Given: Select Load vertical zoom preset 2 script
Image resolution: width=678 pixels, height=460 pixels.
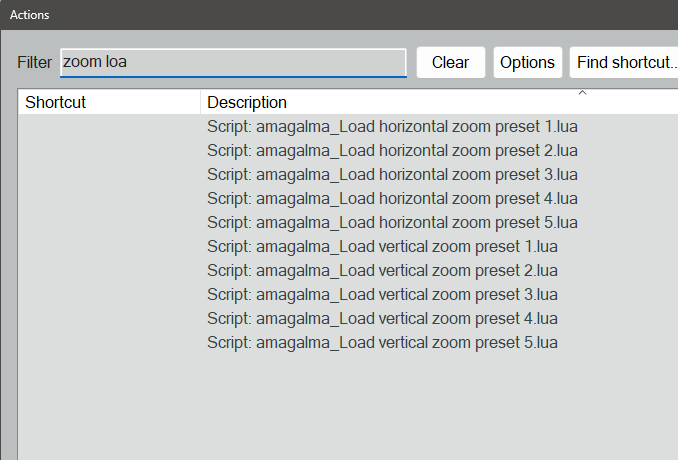Looking at the screenshot, I should (382, 271).
